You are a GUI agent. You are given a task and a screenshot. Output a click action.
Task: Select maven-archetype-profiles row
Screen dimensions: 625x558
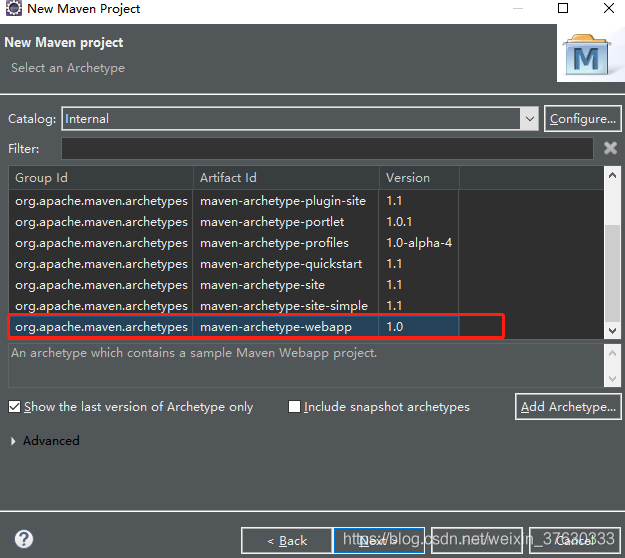tap(306, 243)
